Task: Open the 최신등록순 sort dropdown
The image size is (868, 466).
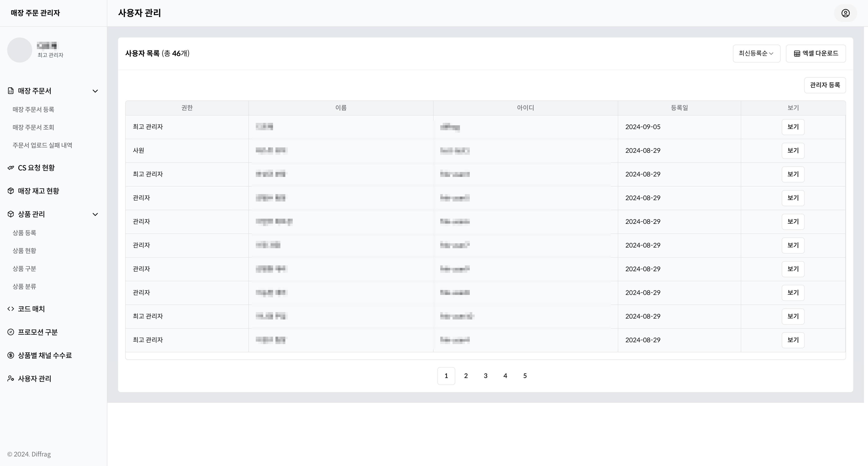Action: 756,54
